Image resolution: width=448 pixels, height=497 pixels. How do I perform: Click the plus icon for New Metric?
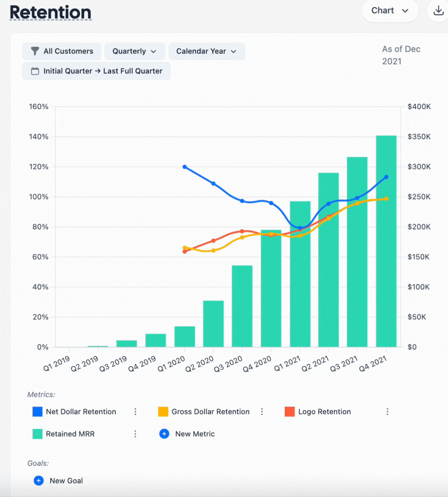click(x=164, y=434)
